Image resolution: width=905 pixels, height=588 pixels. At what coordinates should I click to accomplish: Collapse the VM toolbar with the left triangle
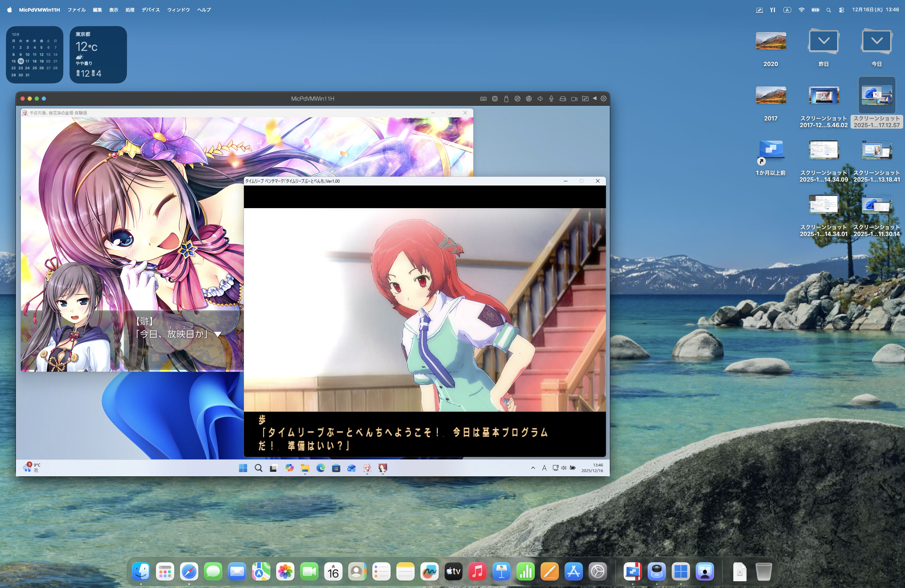click(x=595, y=99)
